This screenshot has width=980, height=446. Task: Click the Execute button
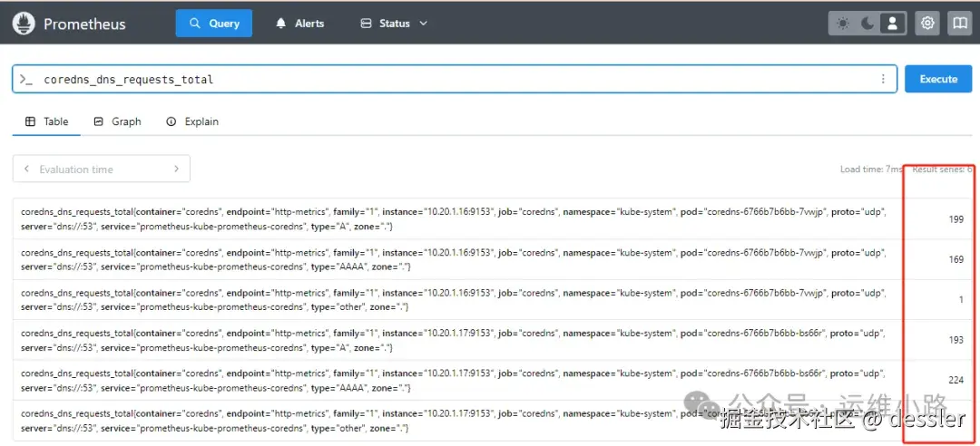(938, 80)
